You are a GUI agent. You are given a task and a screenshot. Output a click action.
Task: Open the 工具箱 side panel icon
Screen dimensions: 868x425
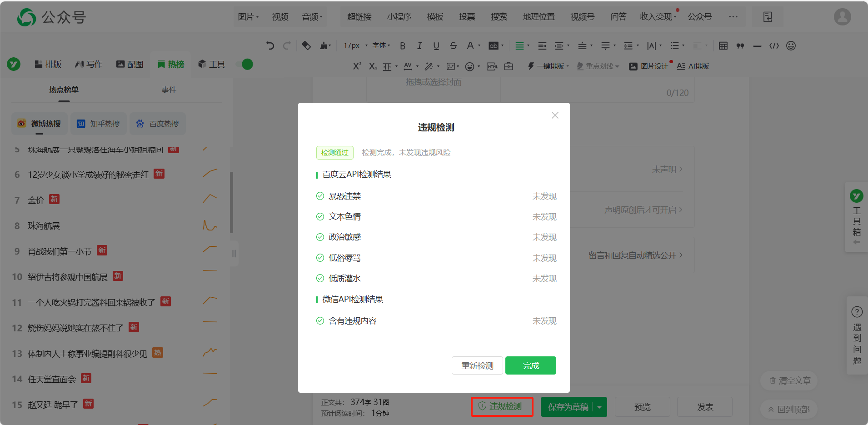click(857, 196)
